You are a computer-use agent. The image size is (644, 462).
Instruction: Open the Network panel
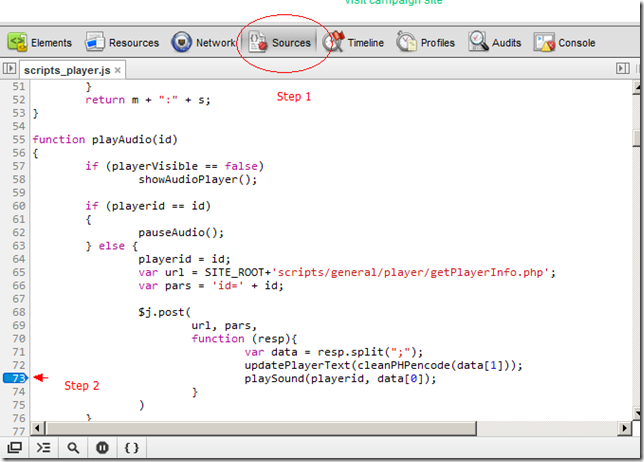pyautogui.click(x=203, y=42)
